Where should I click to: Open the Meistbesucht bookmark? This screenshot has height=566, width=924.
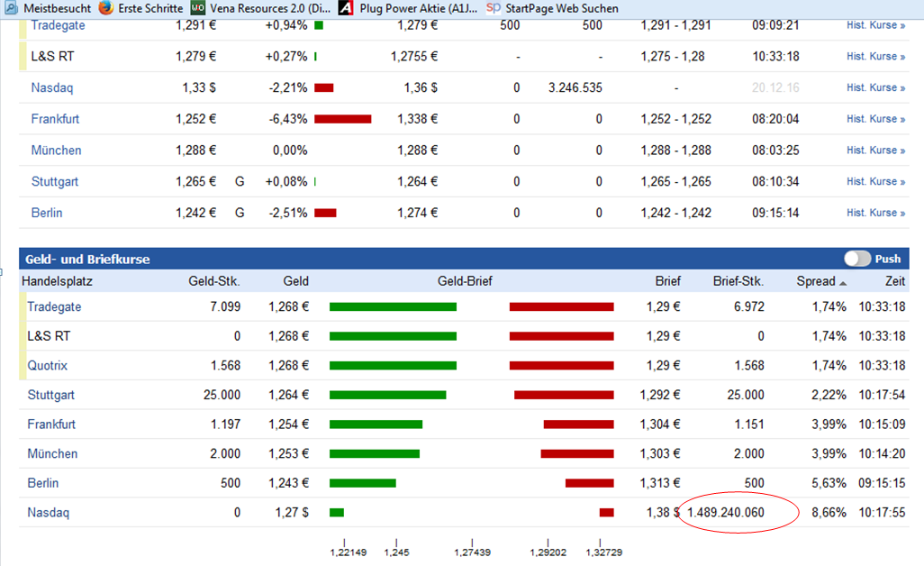50,8
